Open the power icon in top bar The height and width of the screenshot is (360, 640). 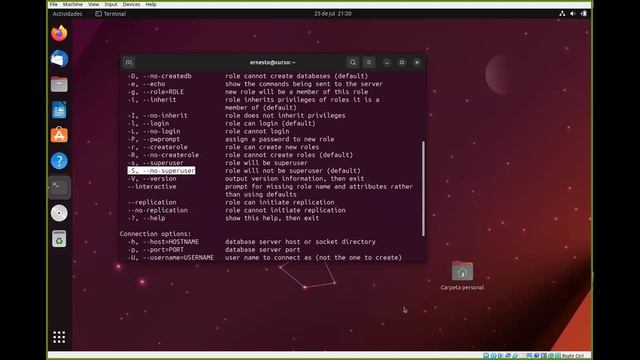coord(584,13)
